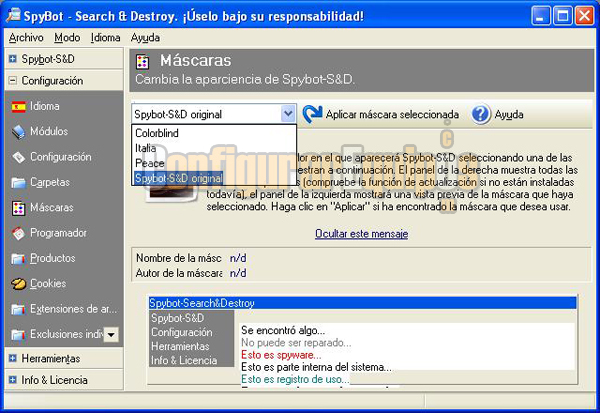Open Carpetas via its folder icon
The height and width of the screenshot is (413, 600).
click(x=18, y=182)
